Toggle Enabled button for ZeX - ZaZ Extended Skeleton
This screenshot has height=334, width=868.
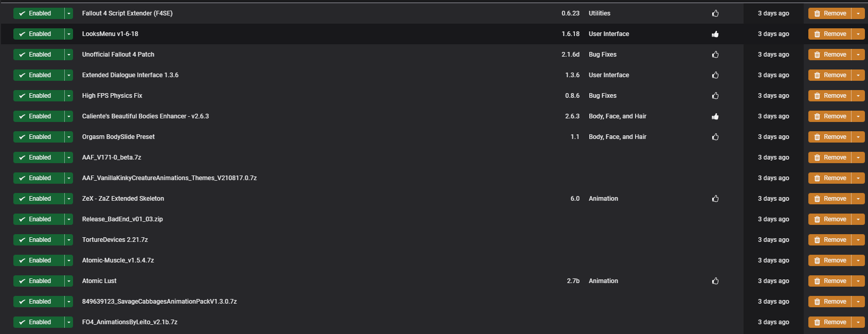click(39, 199)
